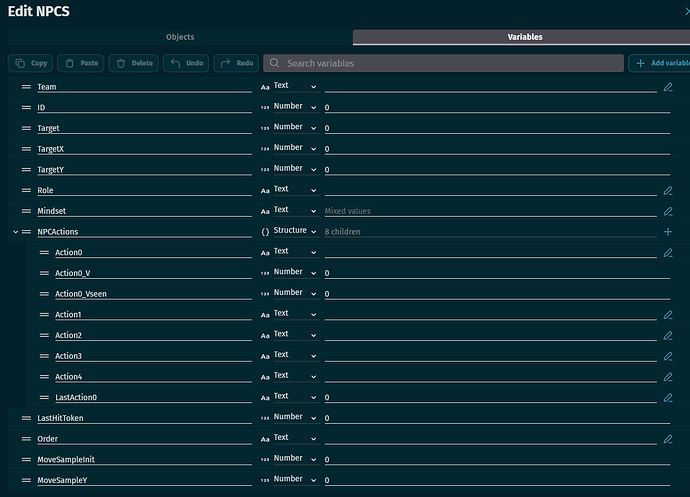Click the drag handle of MoveSampleY row
Image resolution: width=690 pixels, height=497 pixels.
click(26, 480)
